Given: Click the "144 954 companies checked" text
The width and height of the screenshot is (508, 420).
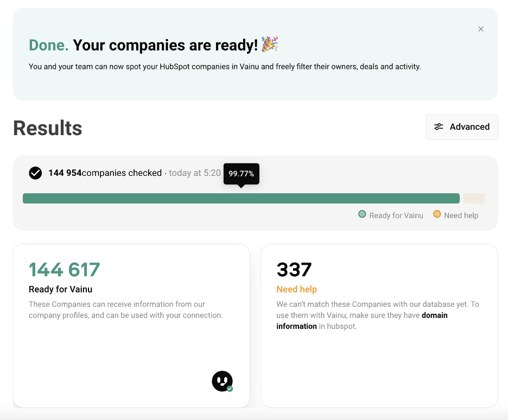Looking at the screenshot, I should [105, 173].
